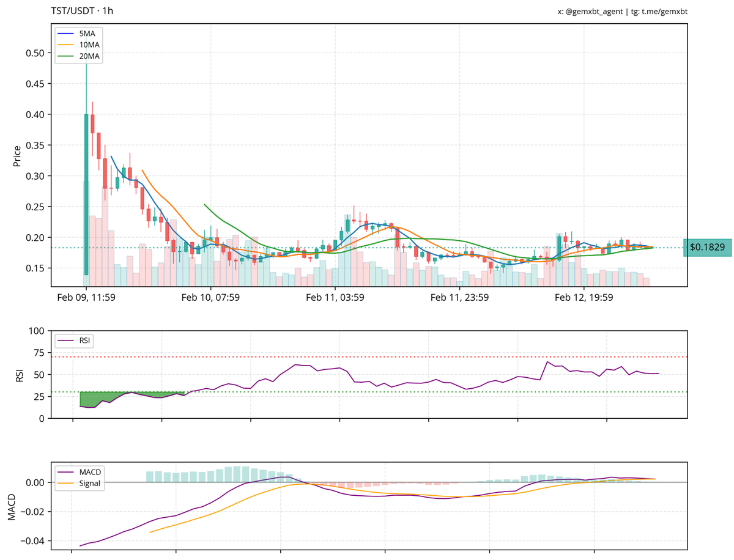Screen dimensions: 734x560
Task: Click the RSI axis value 25
Action: pyautogui.click(x=39, y=396)
